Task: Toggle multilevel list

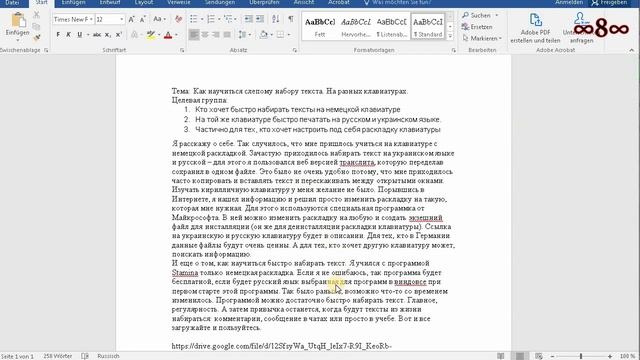Action: [228, 19]
